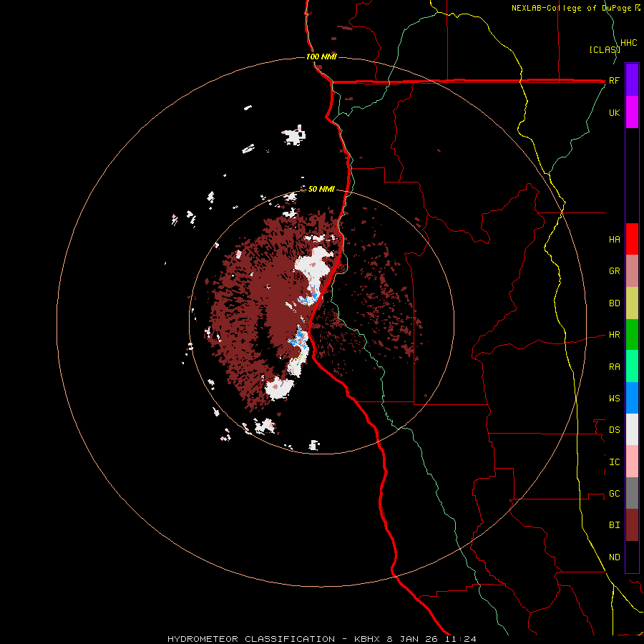Click the GC legend label
Image resolution: width=644 pixels, height=644 pixels.
click(x=614, y=493)
